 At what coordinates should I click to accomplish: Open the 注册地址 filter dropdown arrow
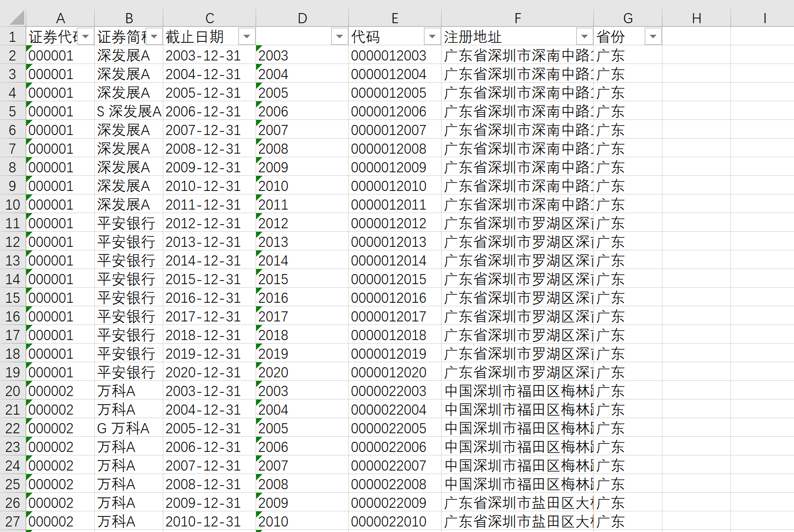point(584,36)
